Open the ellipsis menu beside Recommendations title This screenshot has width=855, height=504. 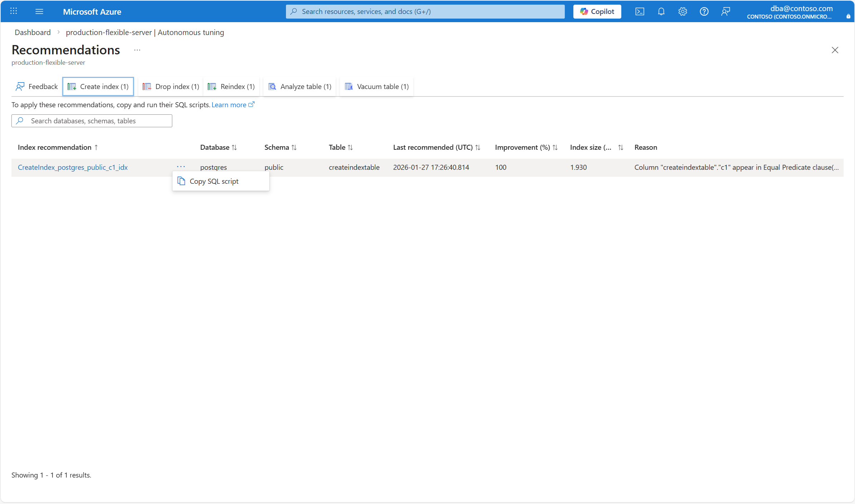pos(137,50)
